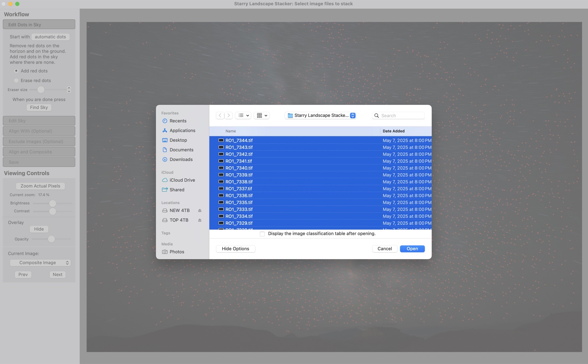This screenshot has height=364, width=588.
Task: Click the Hide Options button
Action: click(236, 249)
